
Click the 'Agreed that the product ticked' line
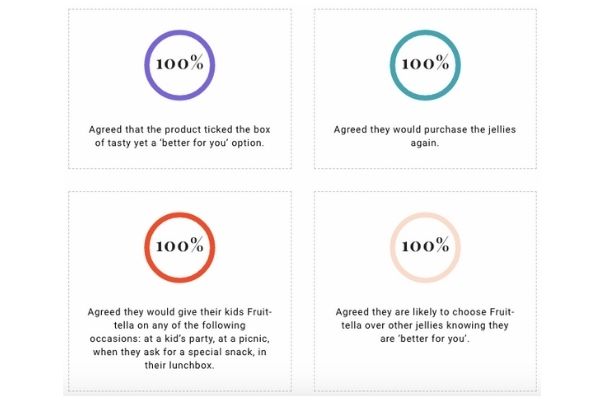click(x=180, y=129)
